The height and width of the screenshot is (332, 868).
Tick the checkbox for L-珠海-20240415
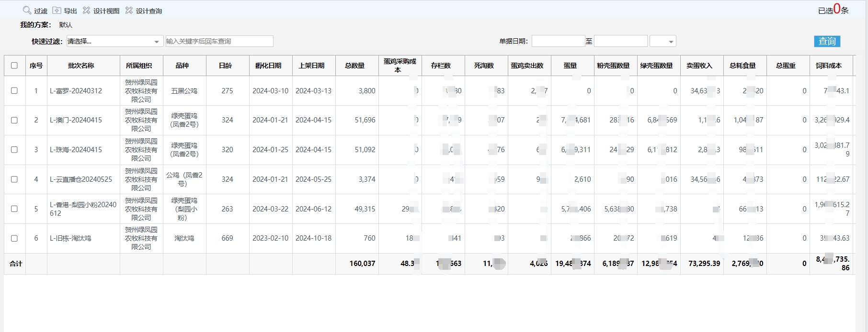(x=14, y=150)
